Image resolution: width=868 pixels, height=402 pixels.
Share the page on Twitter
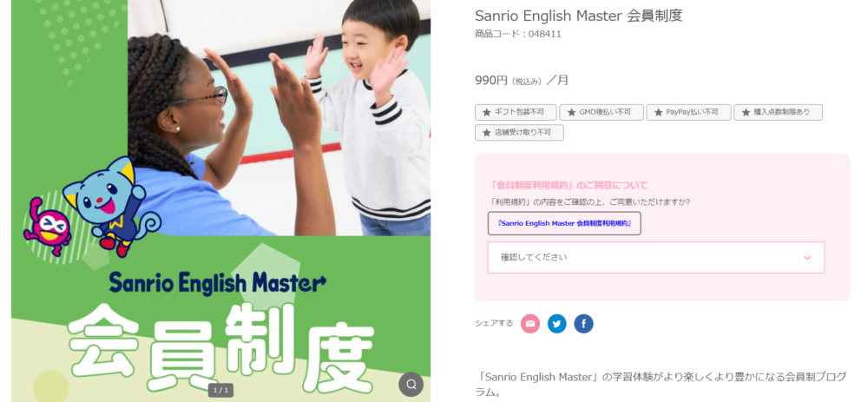point(557,323)
